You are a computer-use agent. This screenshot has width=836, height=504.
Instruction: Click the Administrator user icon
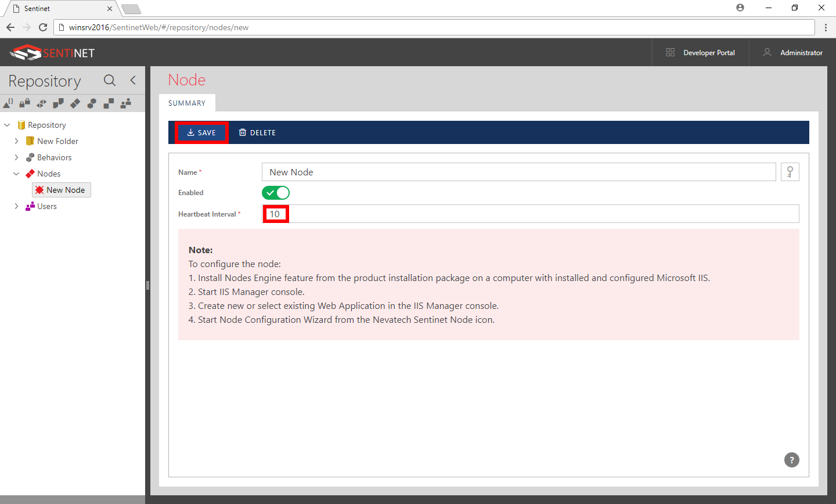click(x=767, y=52)
